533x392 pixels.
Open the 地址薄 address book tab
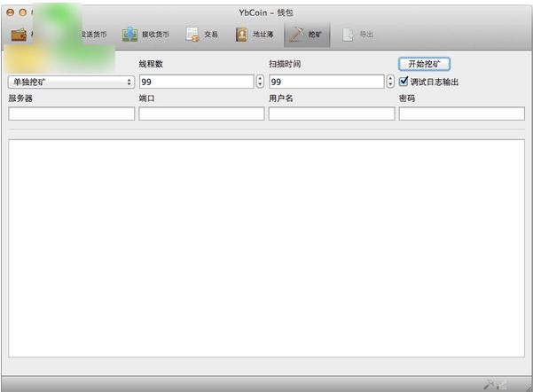[255, 35]
